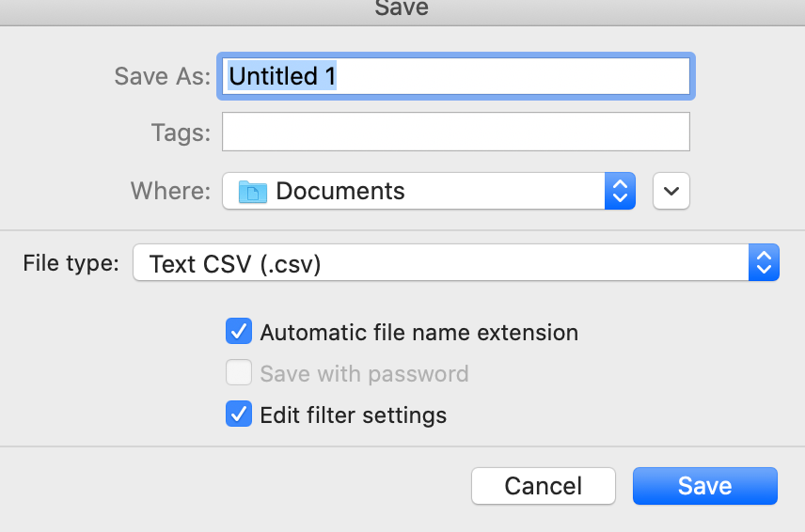Click the 'Save' dialog title text
This screenshot has width=805, height=532.
402,8
